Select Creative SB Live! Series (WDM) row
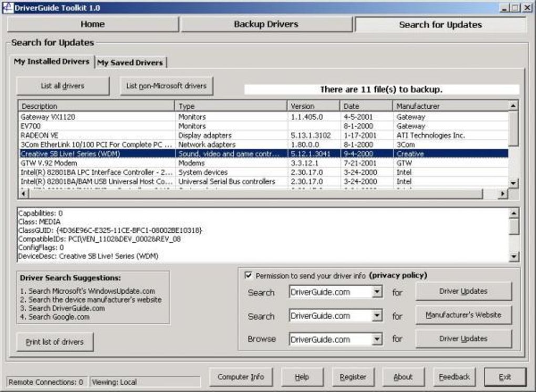The width and height of the screenshot is (536, 392). (x=264, y=154)
